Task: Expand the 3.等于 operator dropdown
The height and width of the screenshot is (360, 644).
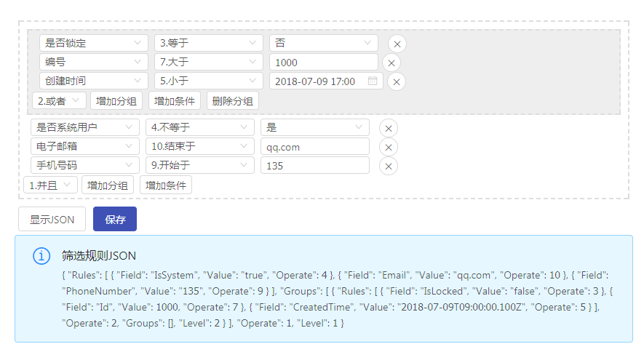Action: coord(209,44)
